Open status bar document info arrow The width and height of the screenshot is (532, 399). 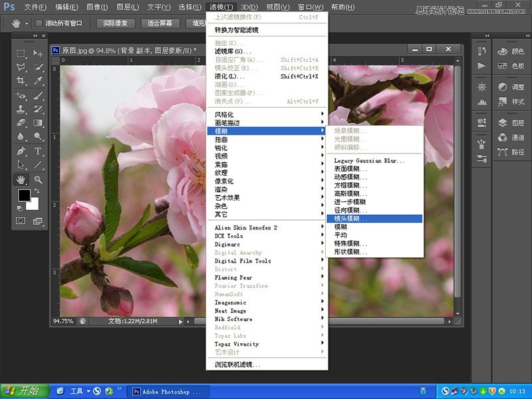180,321
